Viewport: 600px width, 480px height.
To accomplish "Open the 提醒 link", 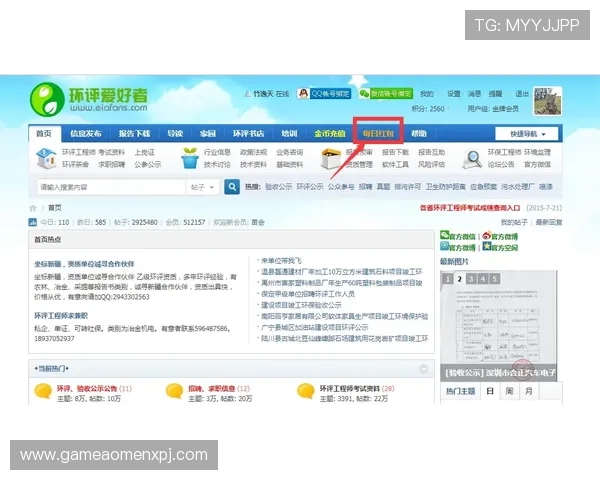I will [495, 94].
